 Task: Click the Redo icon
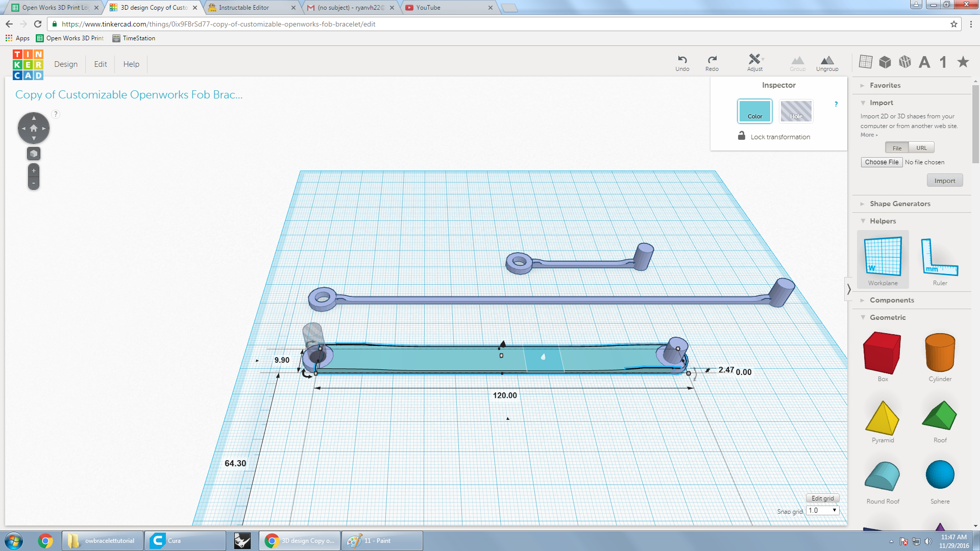(712, 63)
